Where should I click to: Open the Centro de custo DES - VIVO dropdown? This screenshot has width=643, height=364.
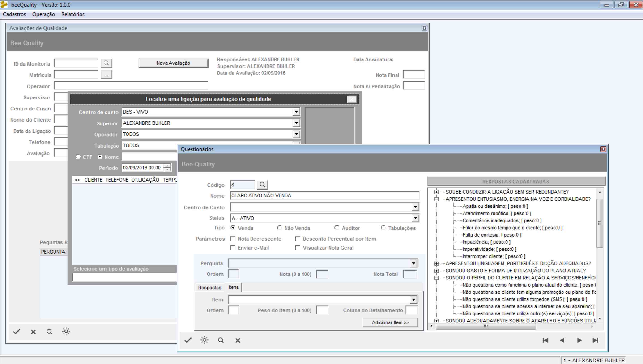(296, 112)
